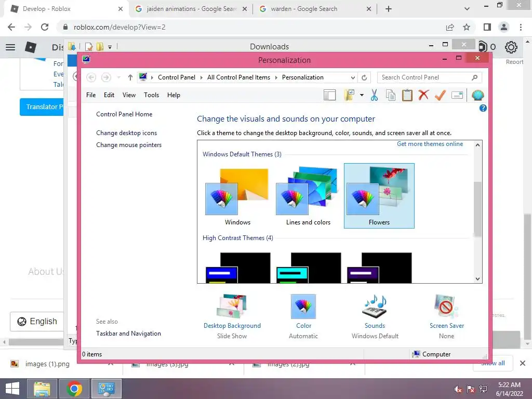
Task: Open the Edit menu
Action: coord(109,95)
